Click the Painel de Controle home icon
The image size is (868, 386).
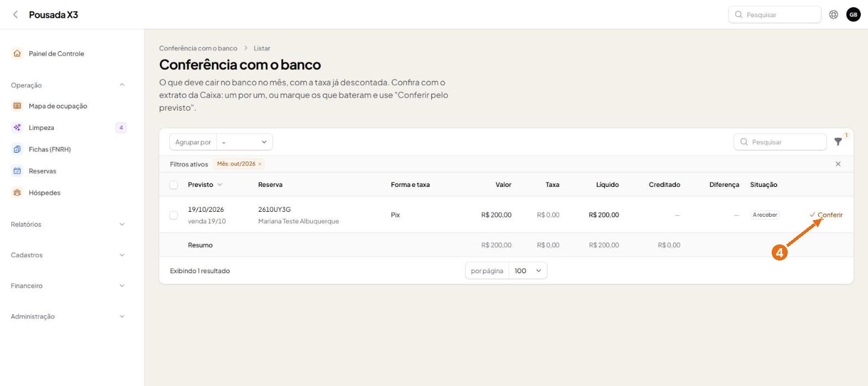[x=17, y=54]
